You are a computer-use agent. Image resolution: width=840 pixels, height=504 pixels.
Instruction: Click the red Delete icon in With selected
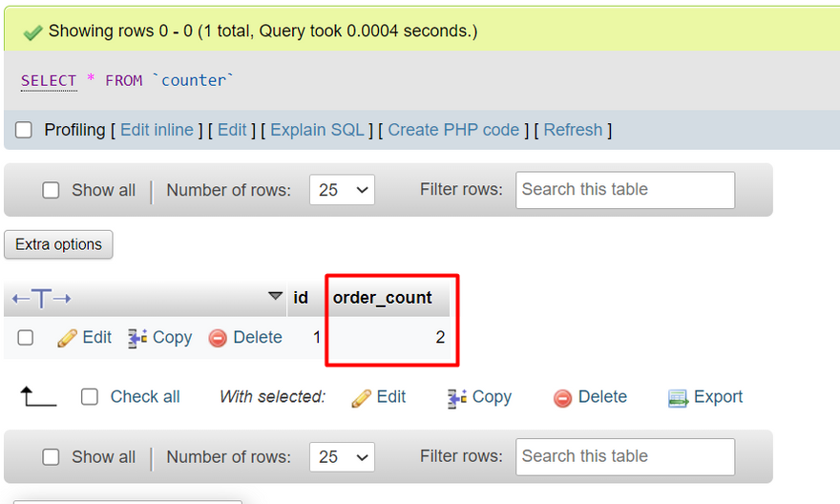click(x=563, y=398)
